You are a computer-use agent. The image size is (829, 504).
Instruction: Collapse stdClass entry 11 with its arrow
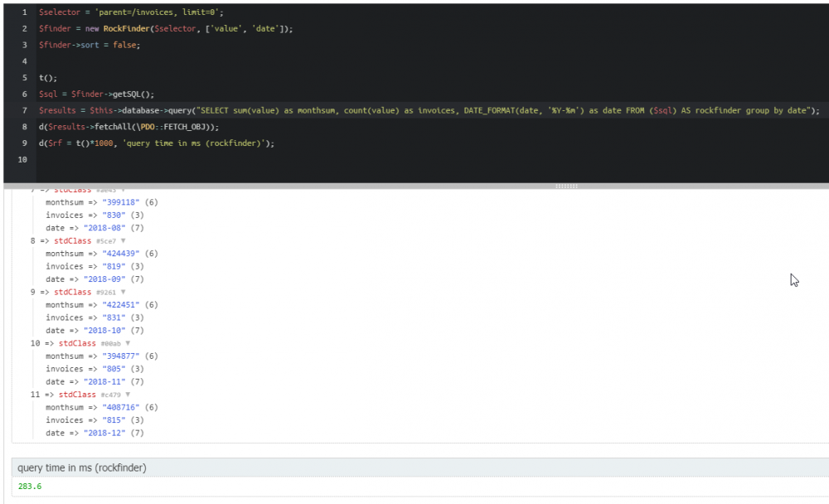pyautogui.click(x=128, y=395)
